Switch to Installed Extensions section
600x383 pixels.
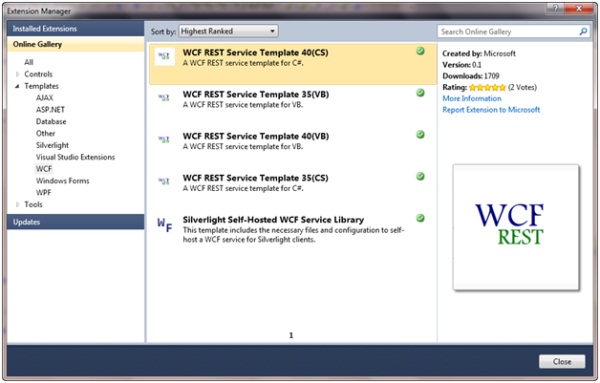75,29
